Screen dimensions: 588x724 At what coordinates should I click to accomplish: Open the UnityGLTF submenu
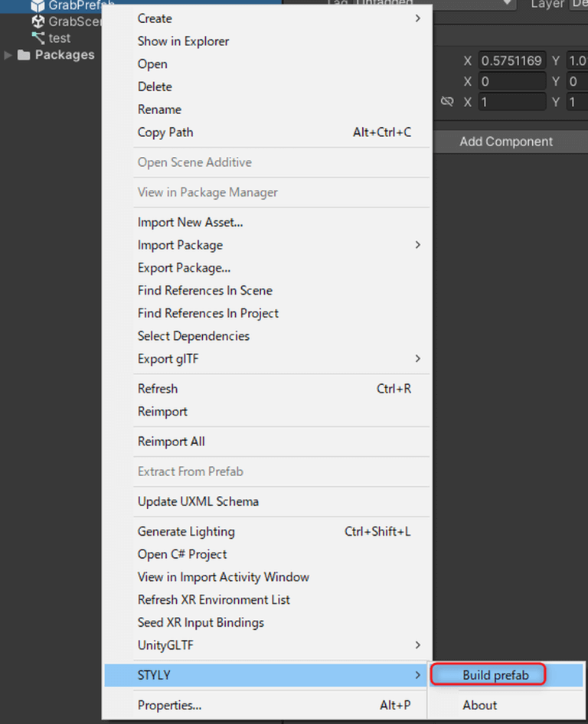418,644
